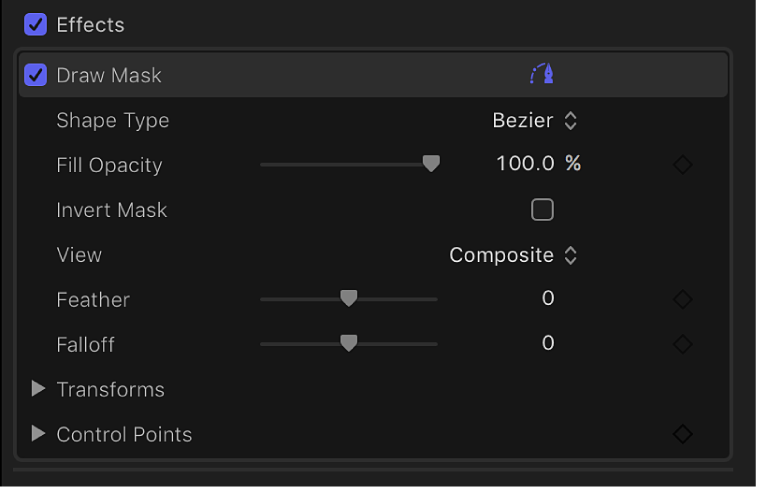The image size is (758, 487).
Task: Add keyframe for Control Points
Action: (x=683, y=434)
